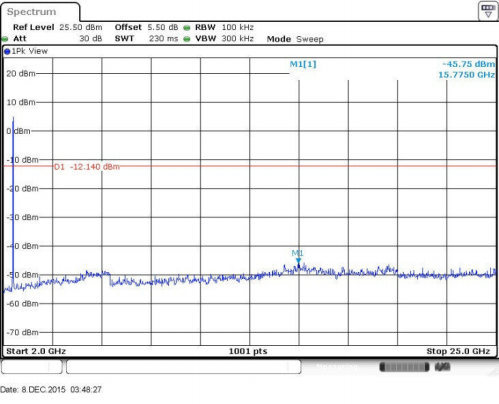This screenshot has width=499, height=404.
Task: Click the 20 dBm axis label
Action: (x=21, y=74)
